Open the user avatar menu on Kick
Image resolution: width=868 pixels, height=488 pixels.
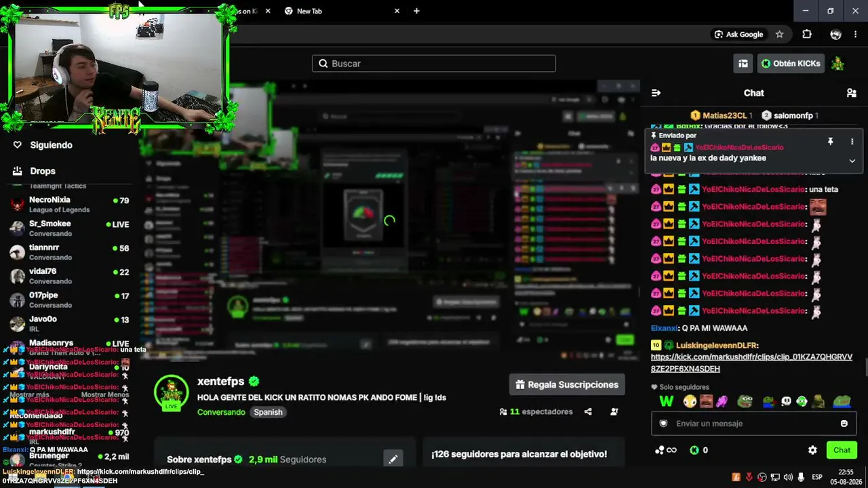tap(838, 64)
